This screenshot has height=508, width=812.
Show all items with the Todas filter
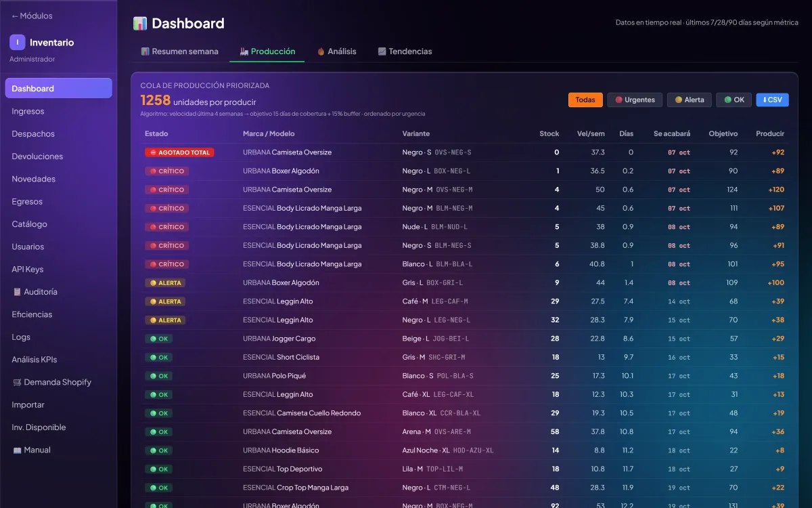coord(585,100)
